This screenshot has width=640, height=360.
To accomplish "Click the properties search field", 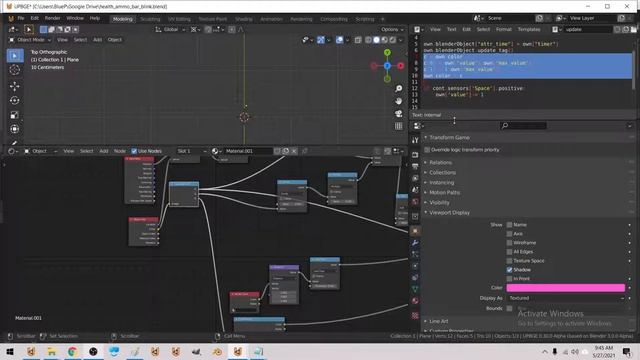I will pyautogui.click(x=523, y=126).
